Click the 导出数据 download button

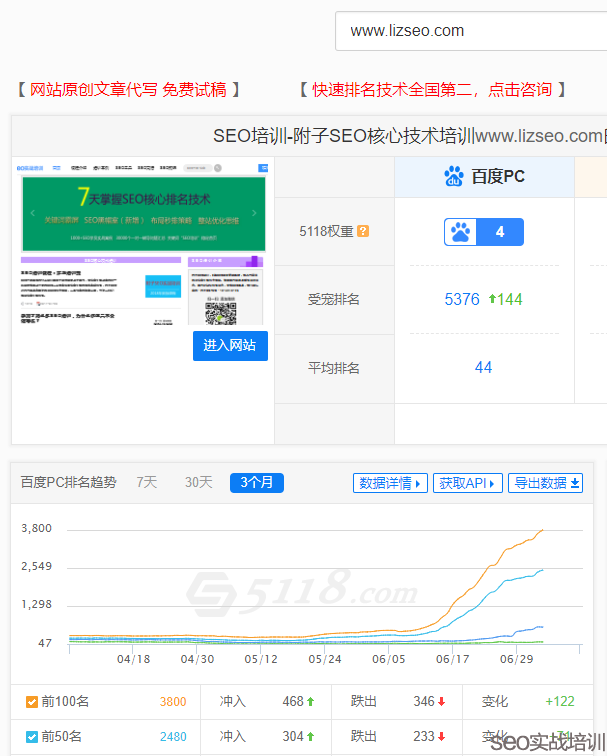545,483
